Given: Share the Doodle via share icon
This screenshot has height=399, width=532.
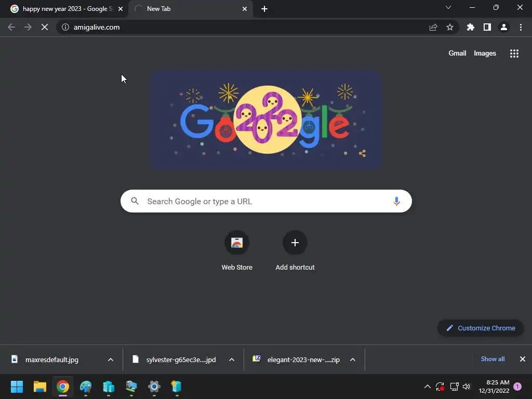Looking at the screenshot, I should [x=362, y=153].
